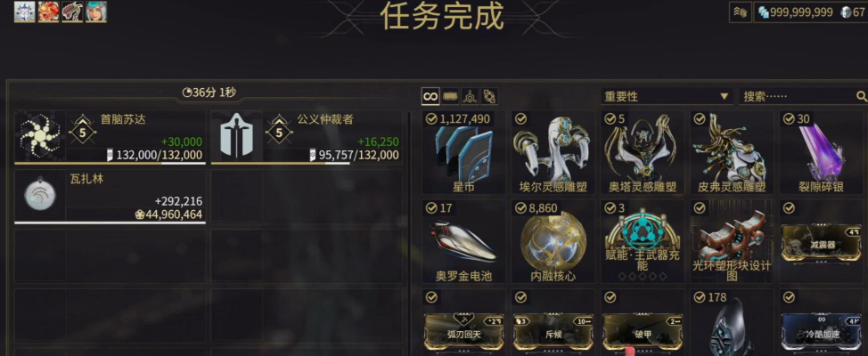The height and width of the screenshot is (356, 868).
Task: Click the 首脑苏达 syndicate emblem
Action: [40, 136]
